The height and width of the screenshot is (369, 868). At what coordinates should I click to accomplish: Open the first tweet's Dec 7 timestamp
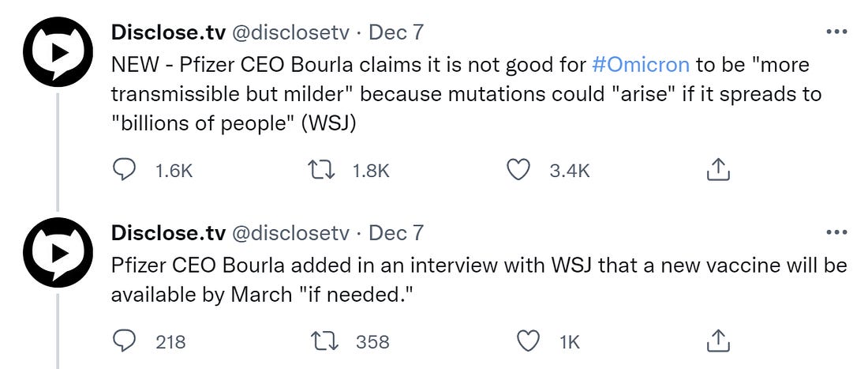[x=396, y=33]
